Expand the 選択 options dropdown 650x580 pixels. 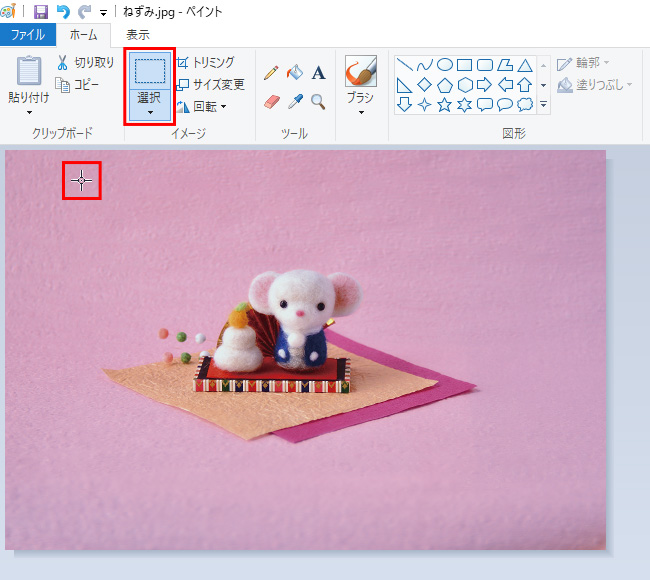[x=150, y=105]
